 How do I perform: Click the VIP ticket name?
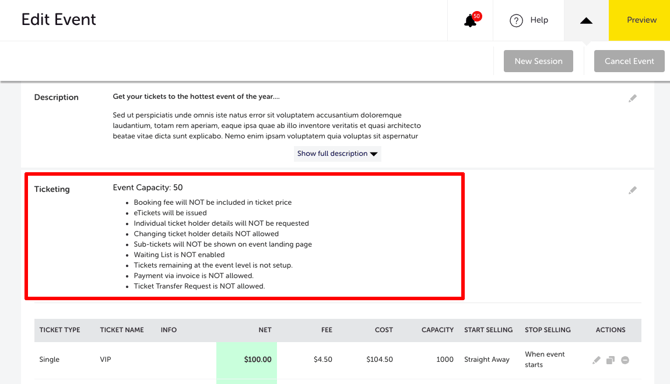106,360
